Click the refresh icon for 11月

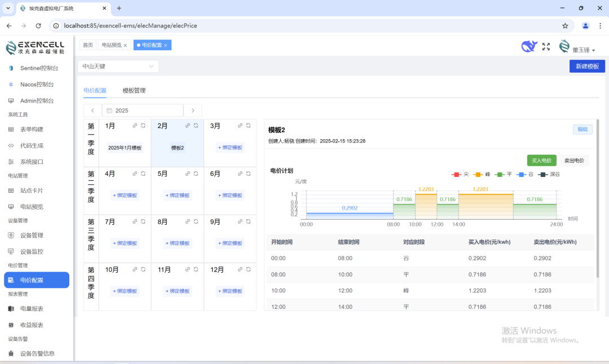pyautogui.click(x=196, y=269)
